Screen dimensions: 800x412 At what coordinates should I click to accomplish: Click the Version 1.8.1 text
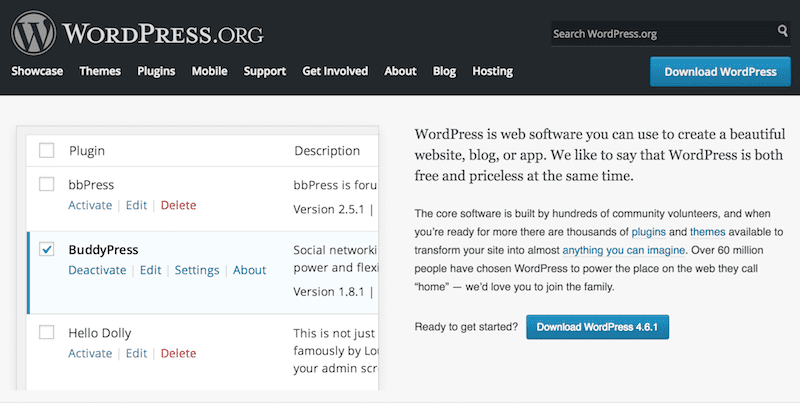(329, 292)
